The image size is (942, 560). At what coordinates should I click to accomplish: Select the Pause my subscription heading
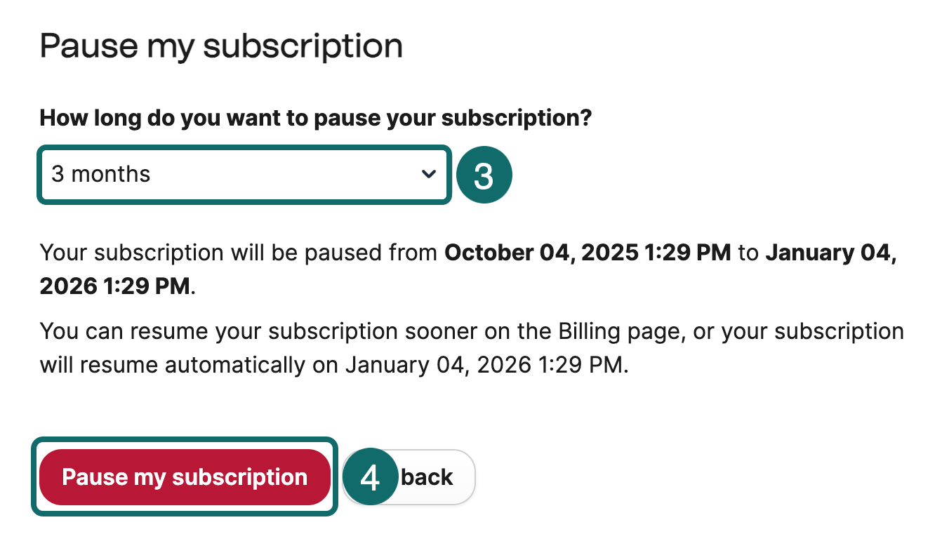(222, 45)
